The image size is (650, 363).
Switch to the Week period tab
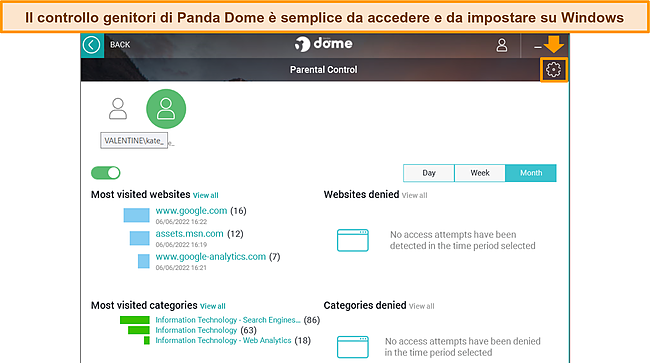pyautogui.click(x=480, y=173)
